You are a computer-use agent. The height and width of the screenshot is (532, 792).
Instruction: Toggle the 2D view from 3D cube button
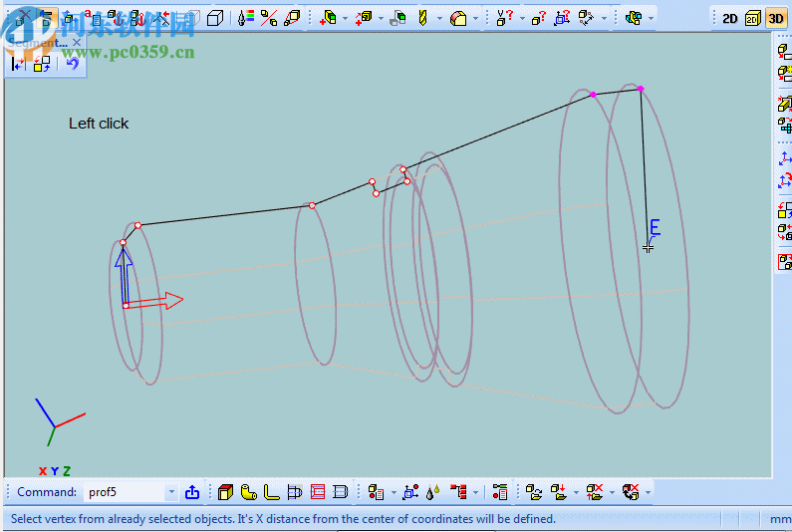pyautogui.click(x=752, y=19)
